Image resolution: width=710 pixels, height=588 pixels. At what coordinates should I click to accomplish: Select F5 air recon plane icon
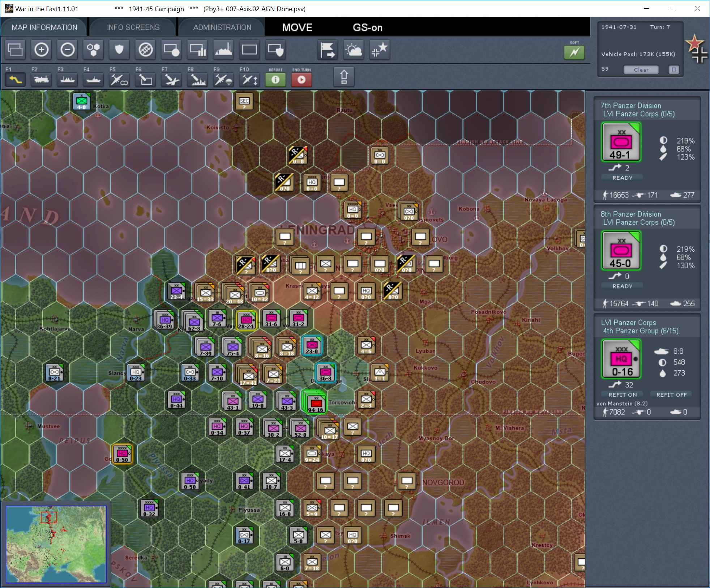pos(119,80)
